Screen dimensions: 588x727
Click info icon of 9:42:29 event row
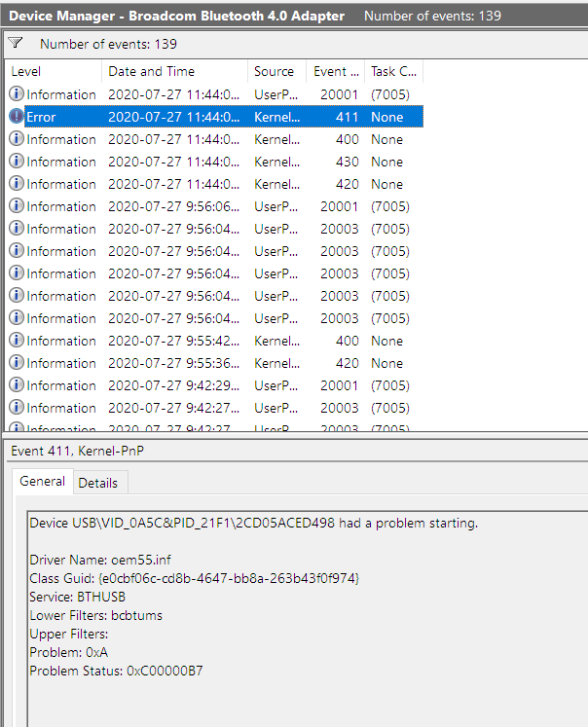(x=17, y=384)
